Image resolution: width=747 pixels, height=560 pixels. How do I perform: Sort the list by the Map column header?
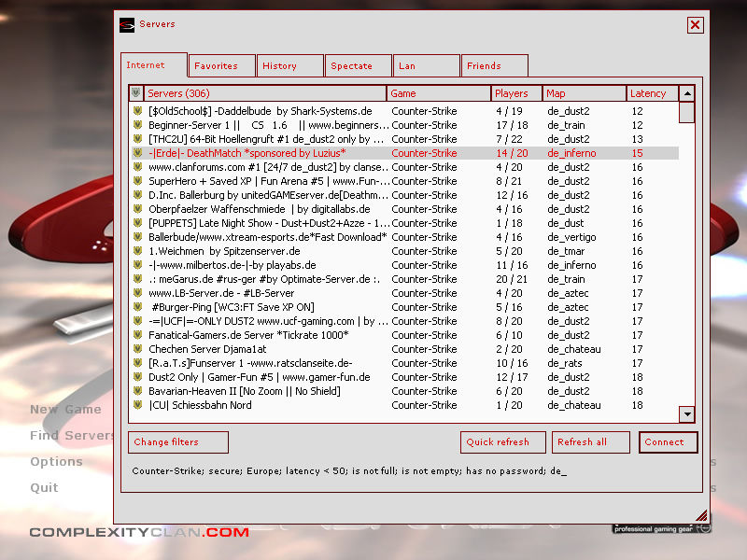tap(584, 93)
